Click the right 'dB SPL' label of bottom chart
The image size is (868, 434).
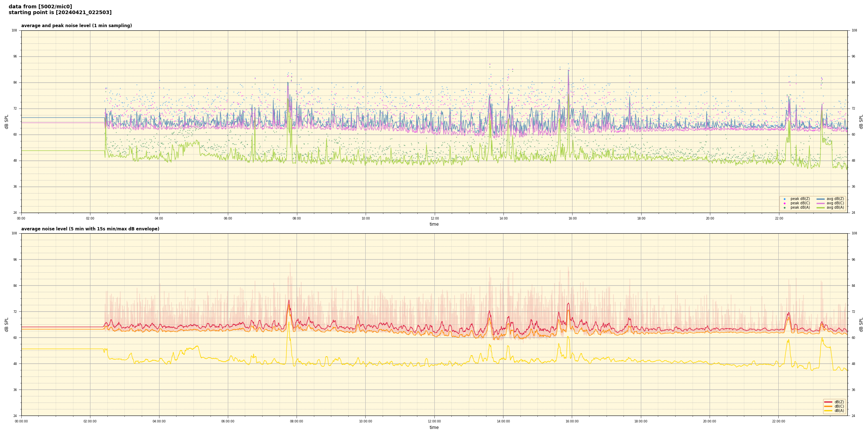pyautogui.click(x=861, y=324)
